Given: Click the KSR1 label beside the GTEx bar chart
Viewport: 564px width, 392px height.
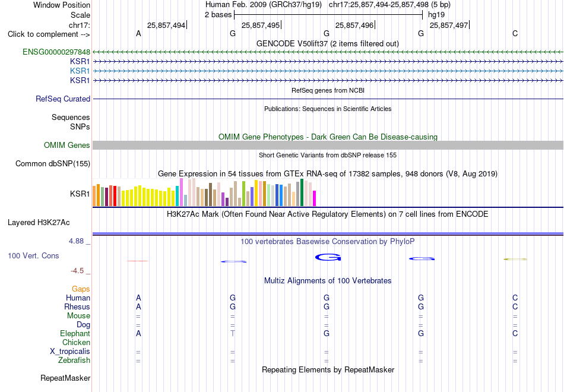Looking at the screenshot, I should click(80, 194).
